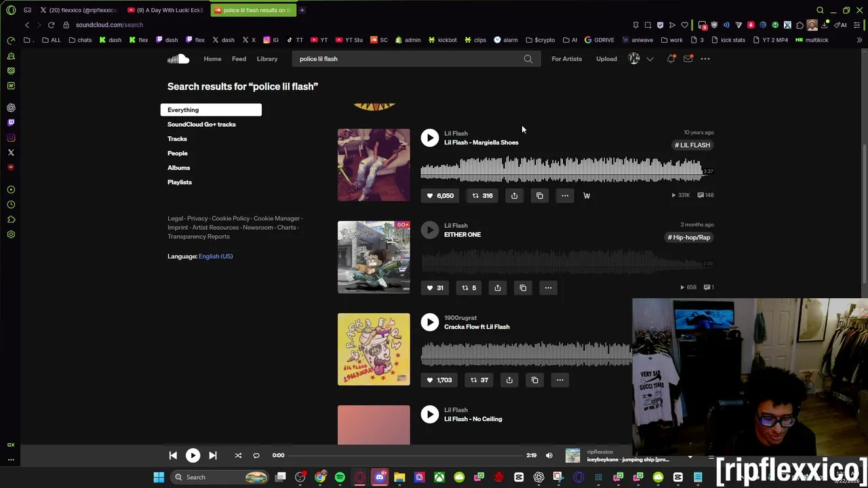Click the buy icon on Margiella Shoes
Viewport: 868px width, 488px height.
coord(587,195)
